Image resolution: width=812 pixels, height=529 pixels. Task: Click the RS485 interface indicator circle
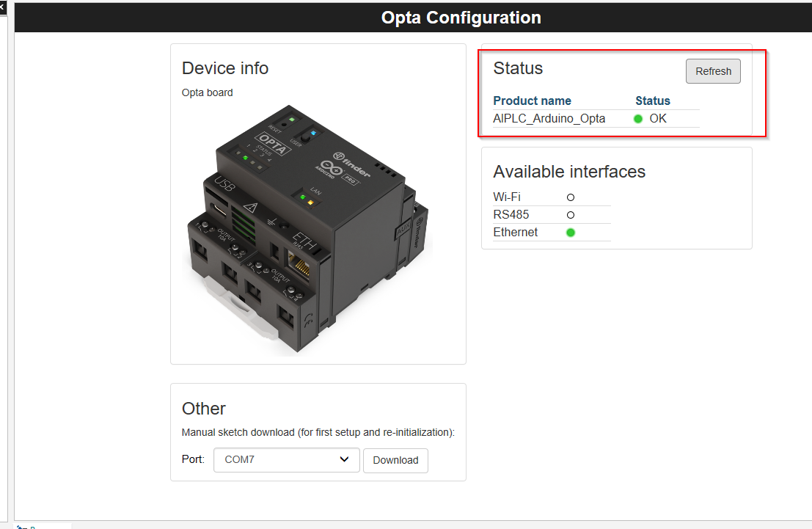pos(571,215)
